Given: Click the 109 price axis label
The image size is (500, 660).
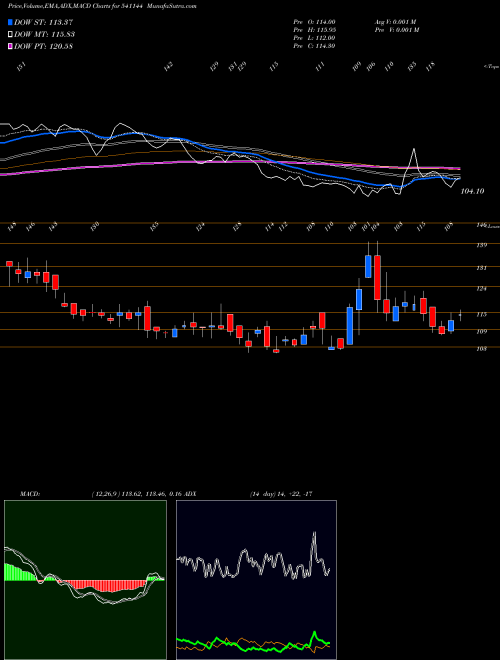Looking at the screenshot, I should pyautogui.click(x=482, y=331).
